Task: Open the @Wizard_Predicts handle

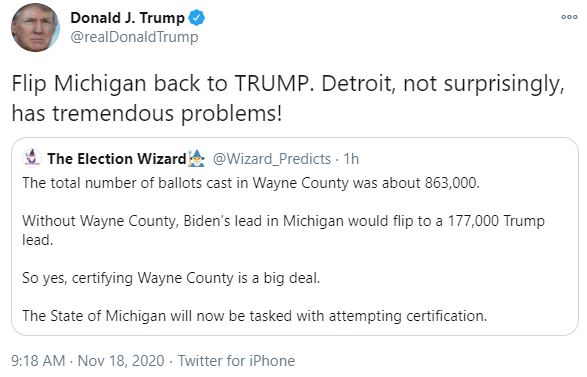Action: (272, 159)
